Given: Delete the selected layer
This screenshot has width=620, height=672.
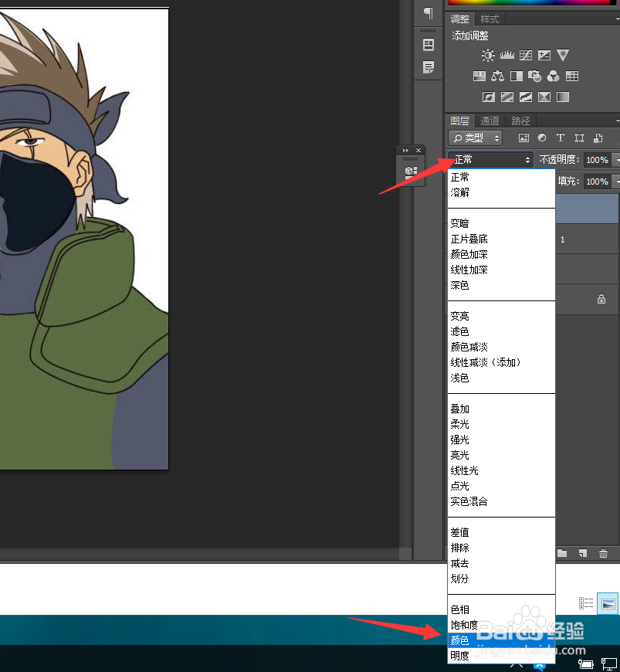Looking at the screenshot, I should 603,553.
